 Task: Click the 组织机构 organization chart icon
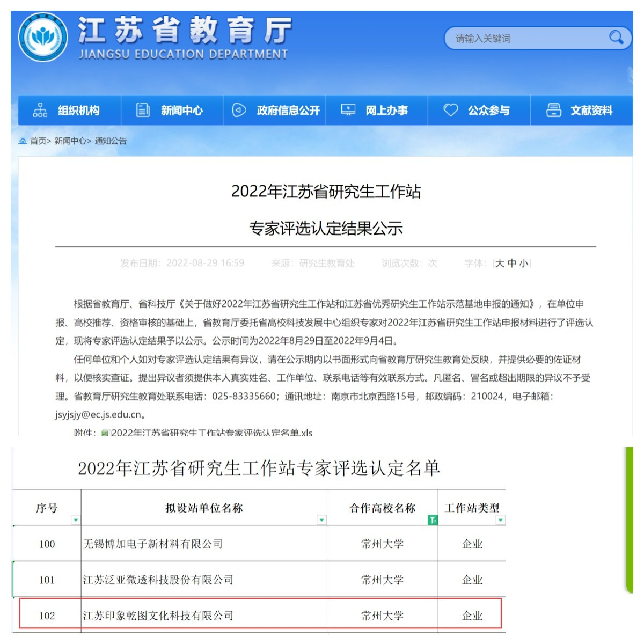tap(40, 110)
